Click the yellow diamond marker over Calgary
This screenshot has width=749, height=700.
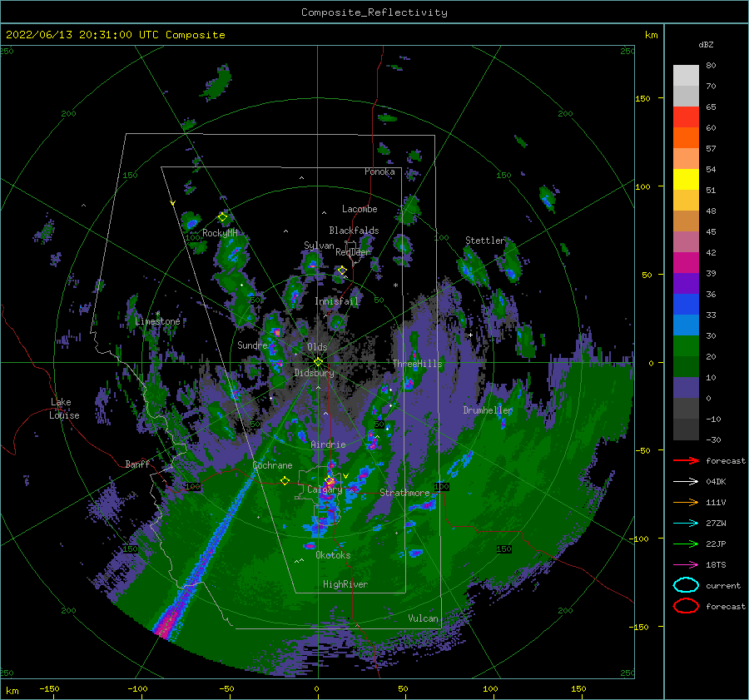point(329,479)
